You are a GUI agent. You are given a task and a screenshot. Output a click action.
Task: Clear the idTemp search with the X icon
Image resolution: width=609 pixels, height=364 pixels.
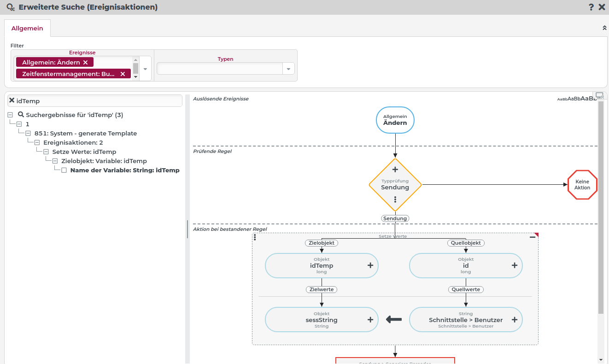coord(12,100)
